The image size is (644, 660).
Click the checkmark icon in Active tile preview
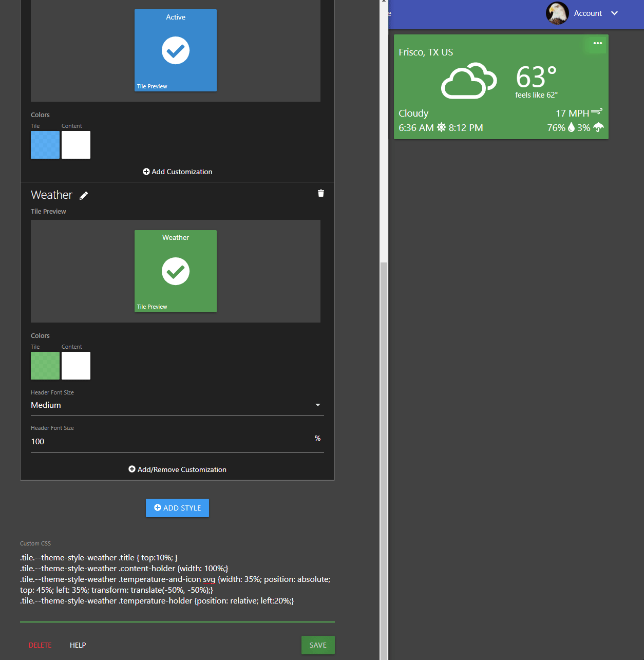pyautogui.click(x=176, y=50)
